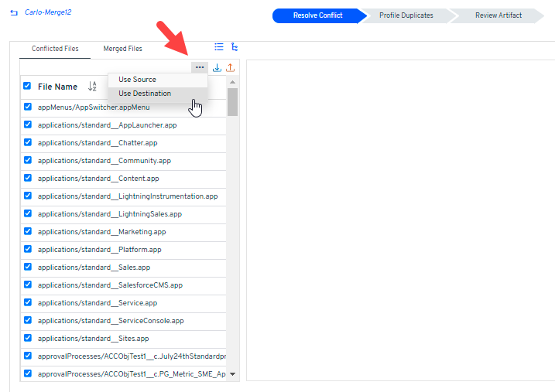555x392 pixels.
Task: Toggle the select-all File Name checkbox
Action: [x=27, y=86]
